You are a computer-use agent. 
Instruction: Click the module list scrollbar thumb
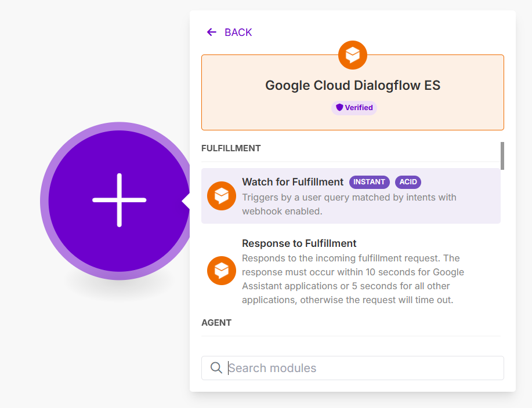pyautogui.click(x=502, y=155)
